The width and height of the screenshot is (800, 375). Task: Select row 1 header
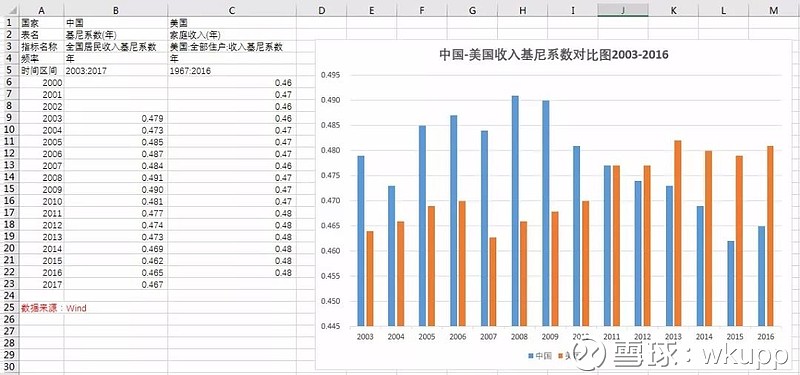coord(9,23)
